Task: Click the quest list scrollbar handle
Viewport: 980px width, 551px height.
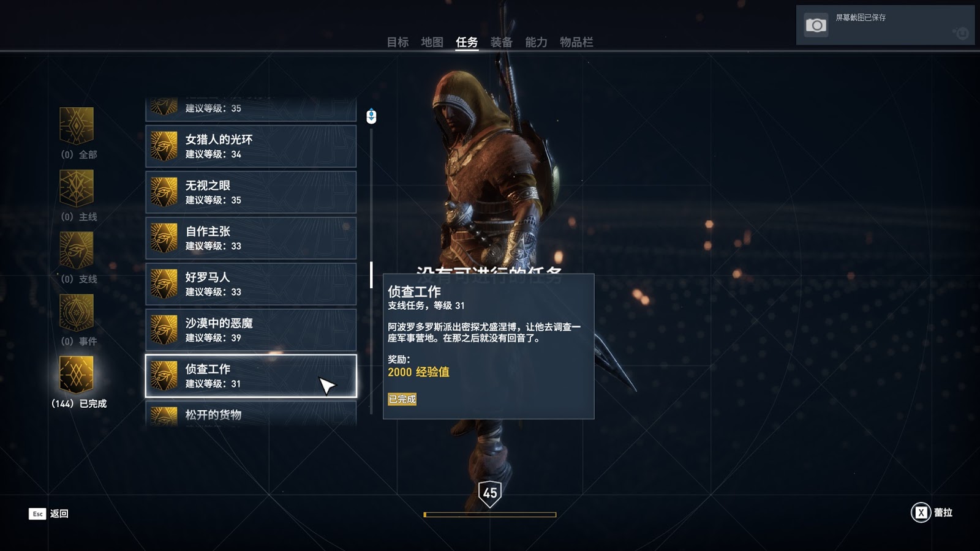Action: pyautogui.click(x=371, y=275)
